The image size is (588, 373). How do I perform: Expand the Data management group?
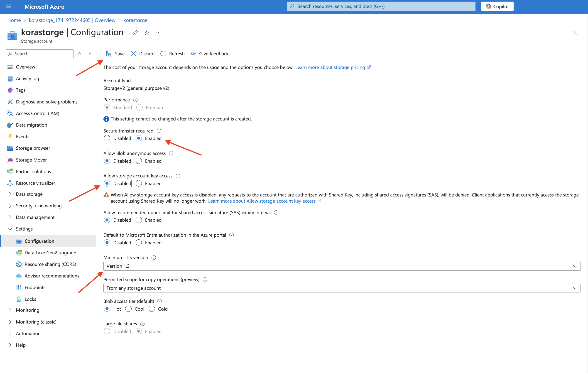tap(10, 217)
